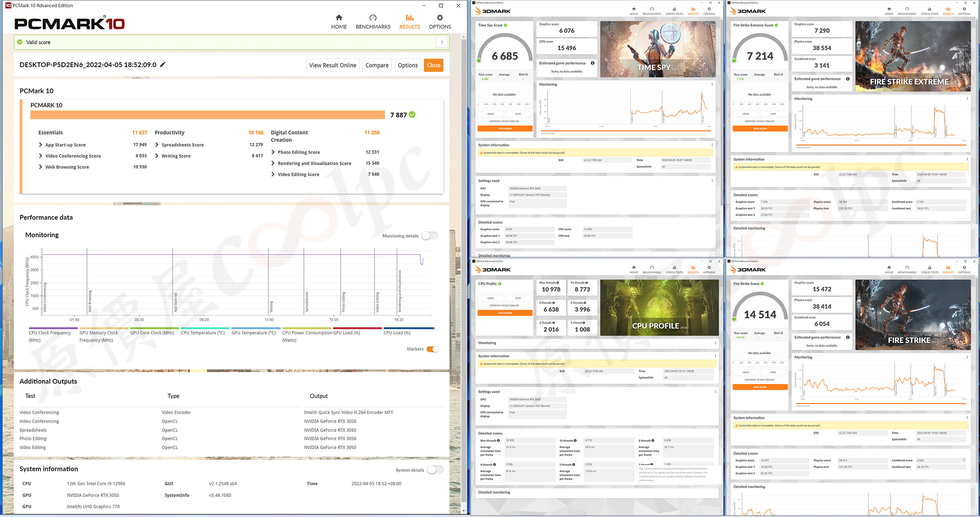Close the PCMark result with orange Close

pyautogui.click(x=434, y=65)
